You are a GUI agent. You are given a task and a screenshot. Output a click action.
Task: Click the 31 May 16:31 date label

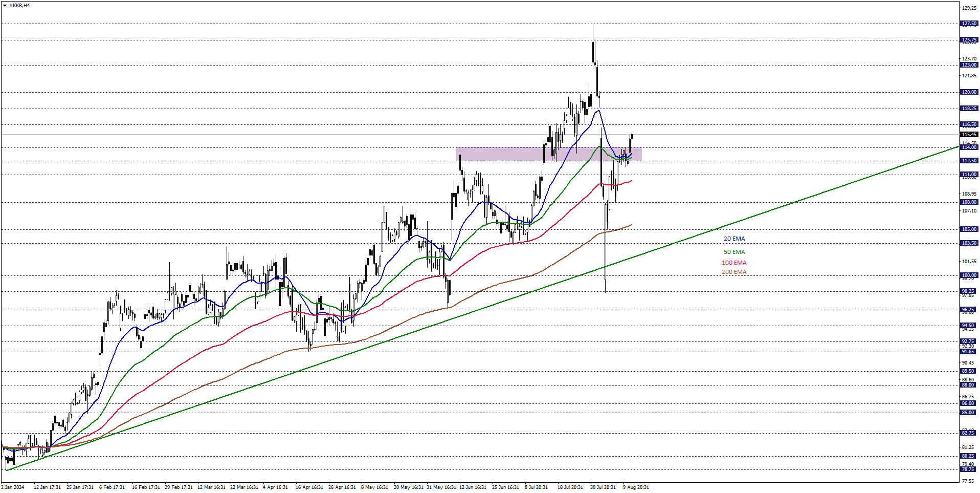(x=441, y=487)
